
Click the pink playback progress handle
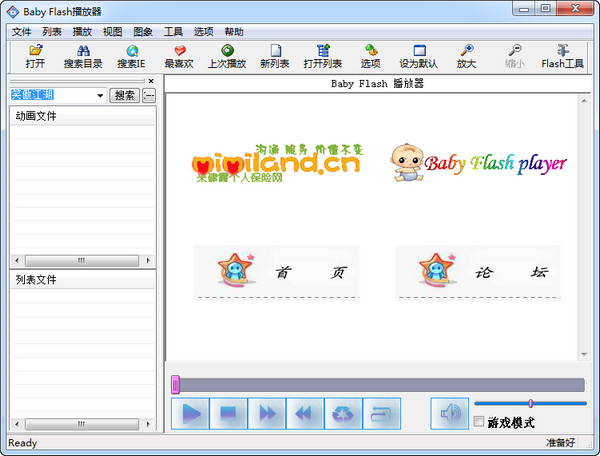point(175,385)
